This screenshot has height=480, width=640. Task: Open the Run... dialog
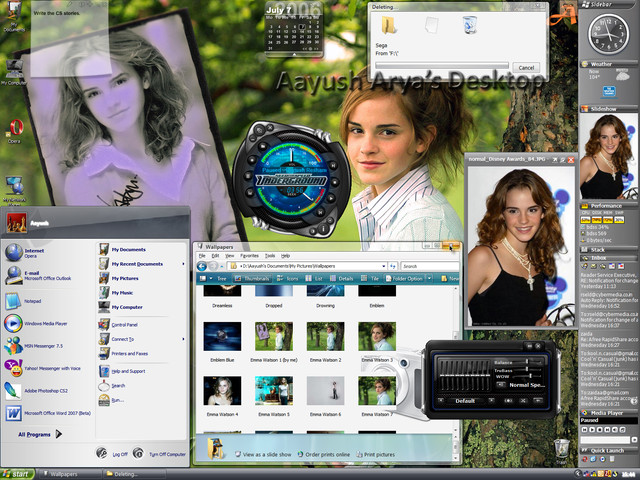111,400
